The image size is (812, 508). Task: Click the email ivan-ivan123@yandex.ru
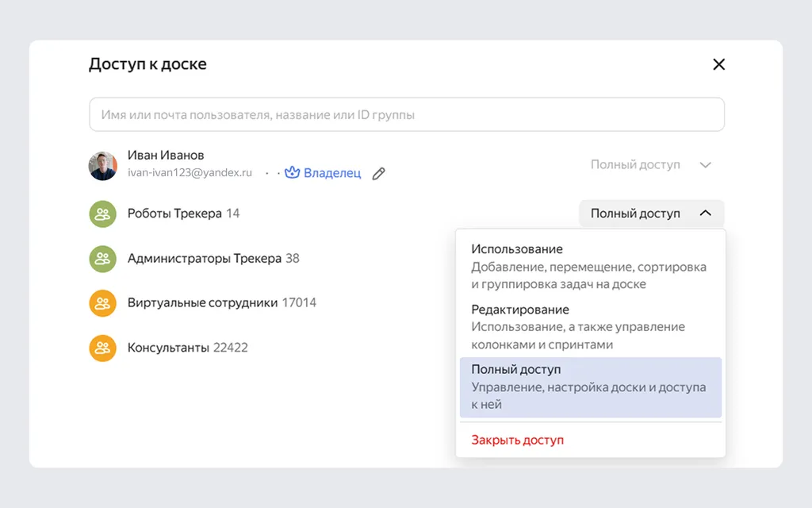pos(190,172)
